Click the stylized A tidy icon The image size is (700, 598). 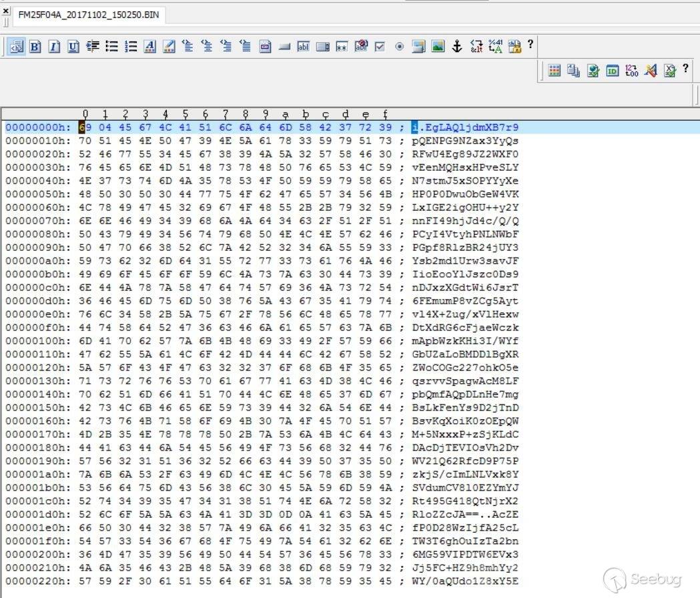(651, 71)
